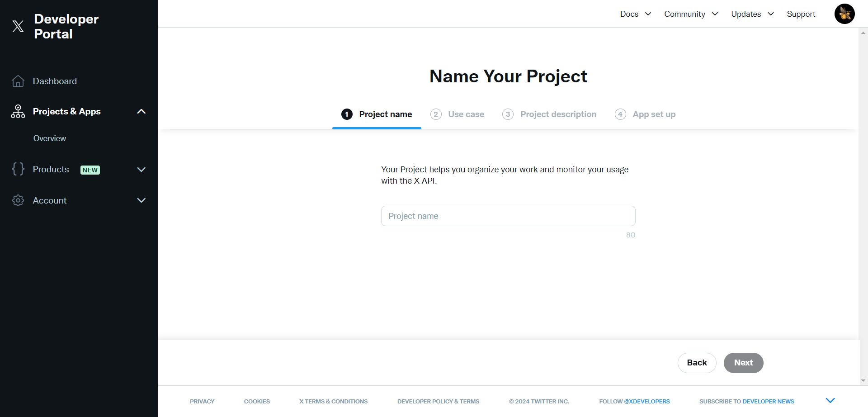Open the Docs dropdown menu

(635, 14)
